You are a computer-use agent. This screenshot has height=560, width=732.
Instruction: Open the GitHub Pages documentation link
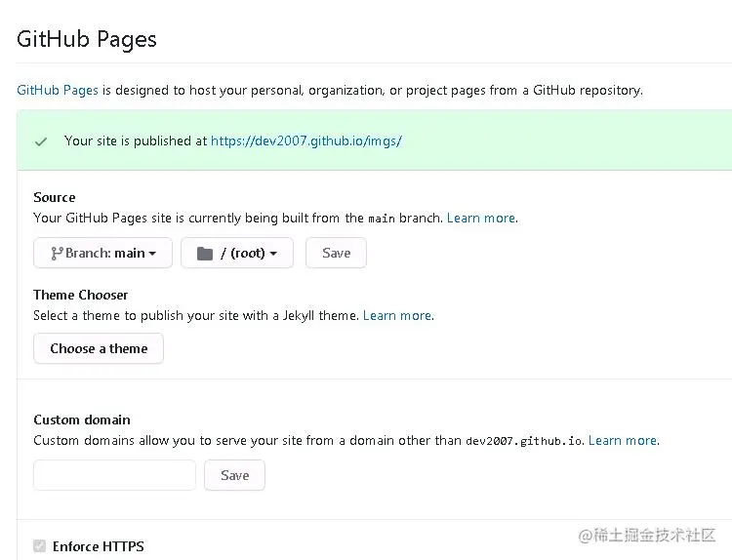pos(58,90)
